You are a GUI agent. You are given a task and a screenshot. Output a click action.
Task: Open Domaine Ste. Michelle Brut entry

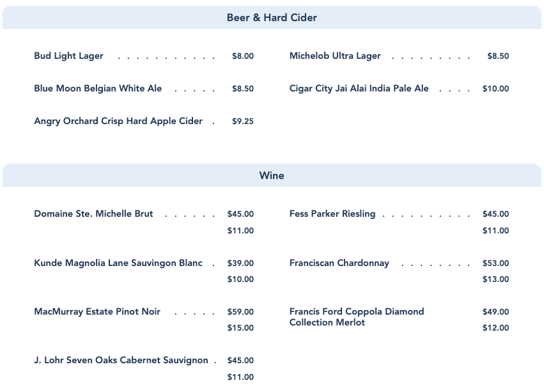(93, 214)
